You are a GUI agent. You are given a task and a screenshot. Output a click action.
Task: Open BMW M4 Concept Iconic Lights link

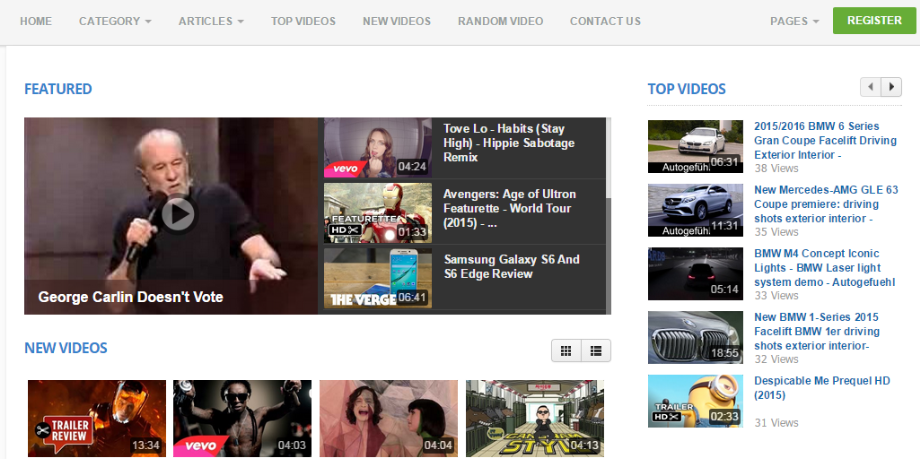coord(824,267)
